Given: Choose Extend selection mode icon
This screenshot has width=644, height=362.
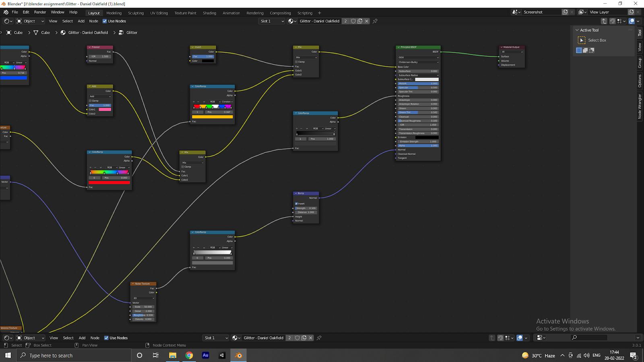Looking at the screenshot, I should (585, 50).
